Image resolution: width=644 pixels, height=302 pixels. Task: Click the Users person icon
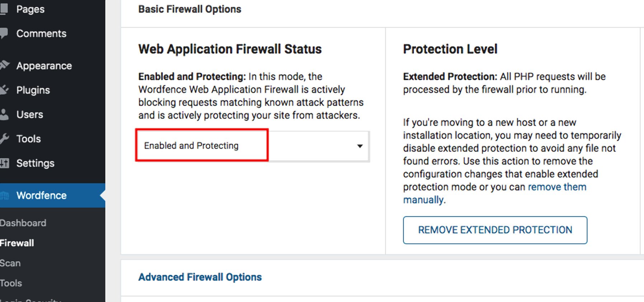coord(4,115)
